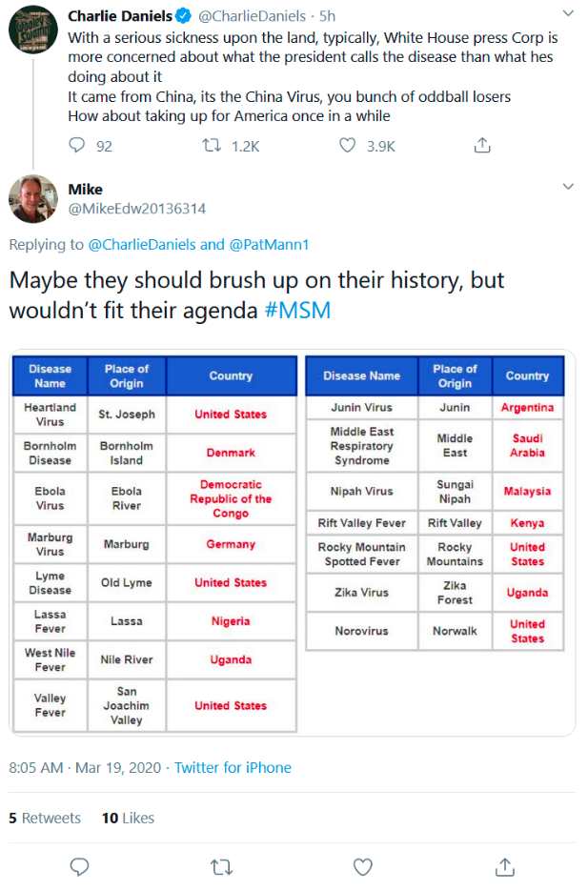
Task: Like Charlie Daniels' tweet
Action: coord(348,146)
